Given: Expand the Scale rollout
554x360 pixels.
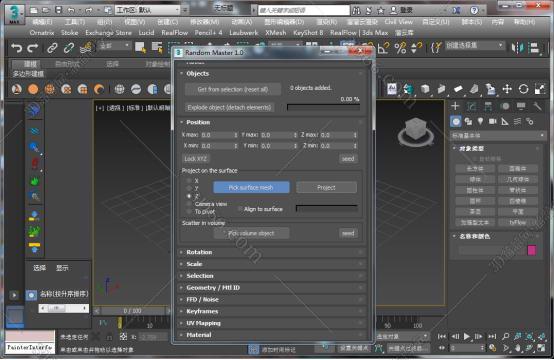Looking at the screenshot, I should pos(272,264).
